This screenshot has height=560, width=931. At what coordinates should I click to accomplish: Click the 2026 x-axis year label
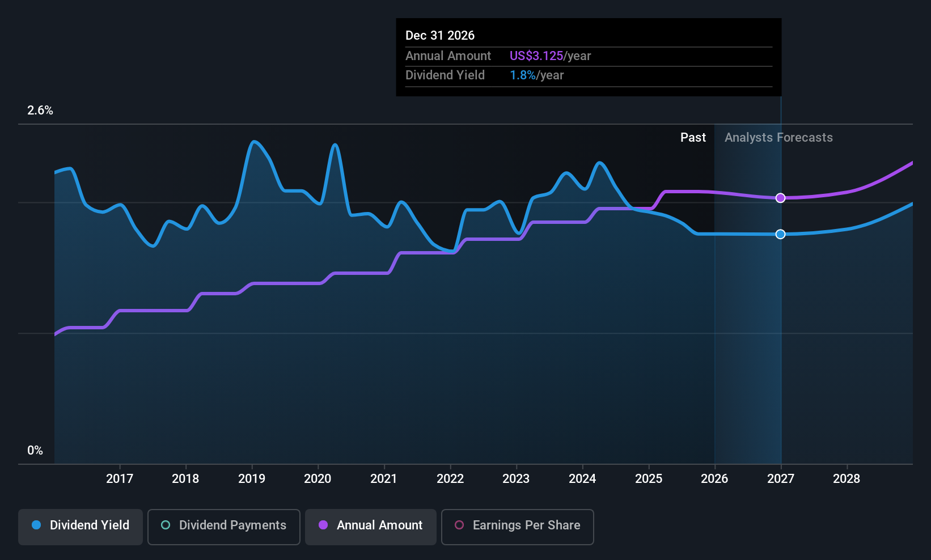[x=714, y=478]
